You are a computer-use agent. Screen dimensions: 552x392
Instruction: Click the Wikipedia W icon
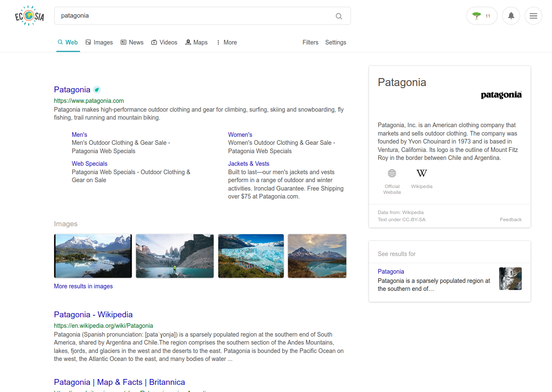pos(421,173)
